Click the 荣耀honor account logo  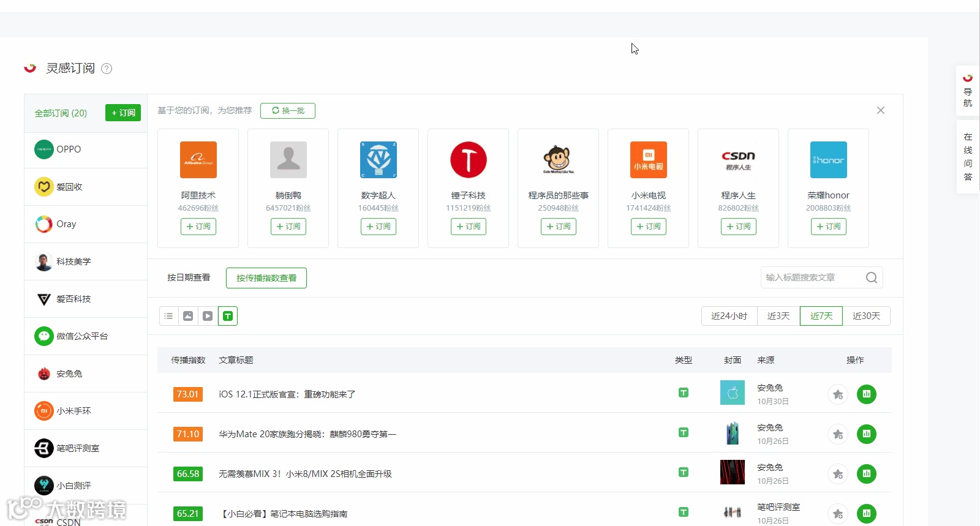coord(829,160)
